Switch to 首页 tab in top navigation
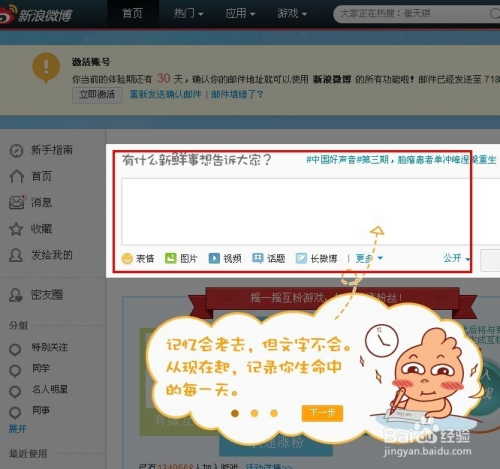Viewport: 500px width, 469px height. (x=132, y=13)
